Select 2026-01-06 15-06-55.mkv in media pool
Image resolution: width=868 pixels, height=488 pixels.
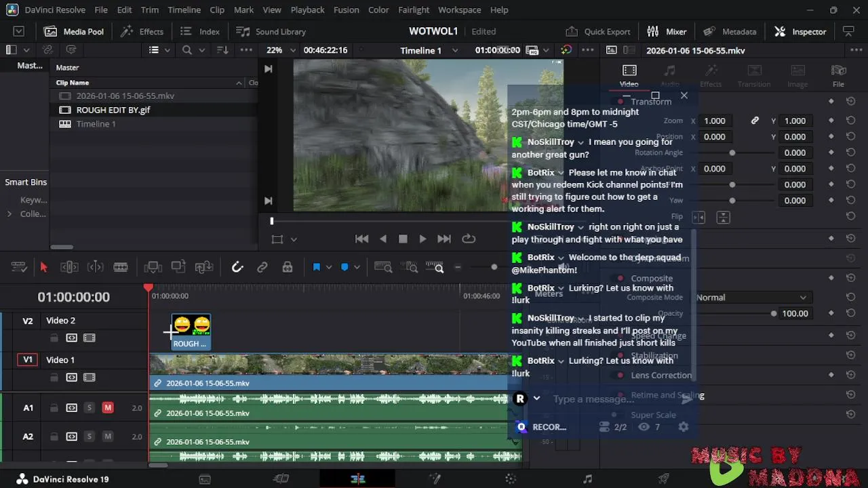click(x=125, y=96)
